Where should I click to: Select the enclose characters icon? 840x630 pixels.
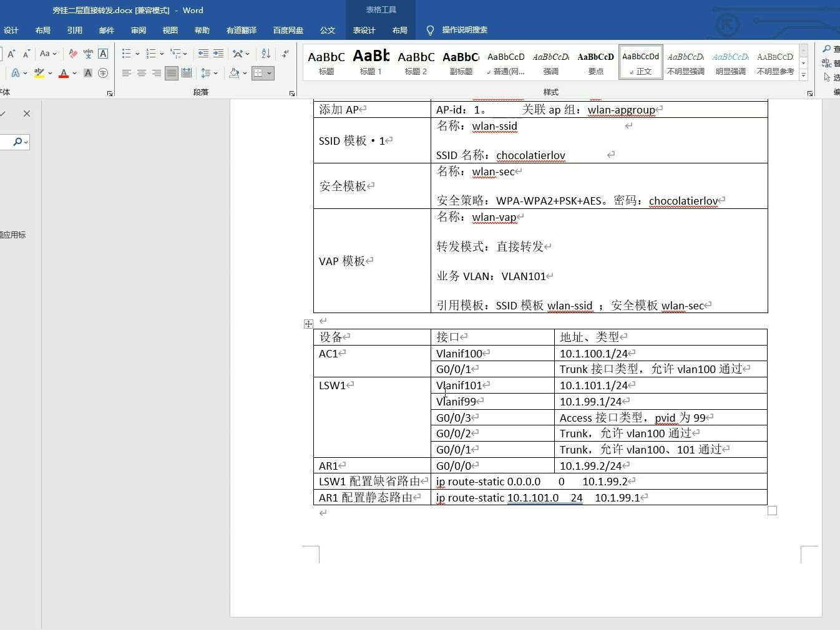coord(102,74)
